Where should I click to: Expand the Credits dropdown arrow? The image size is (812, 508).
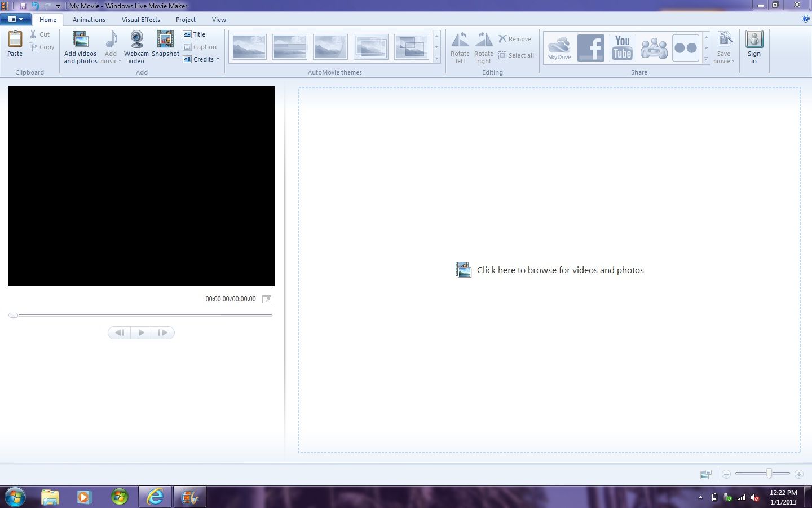click(218, 59)
